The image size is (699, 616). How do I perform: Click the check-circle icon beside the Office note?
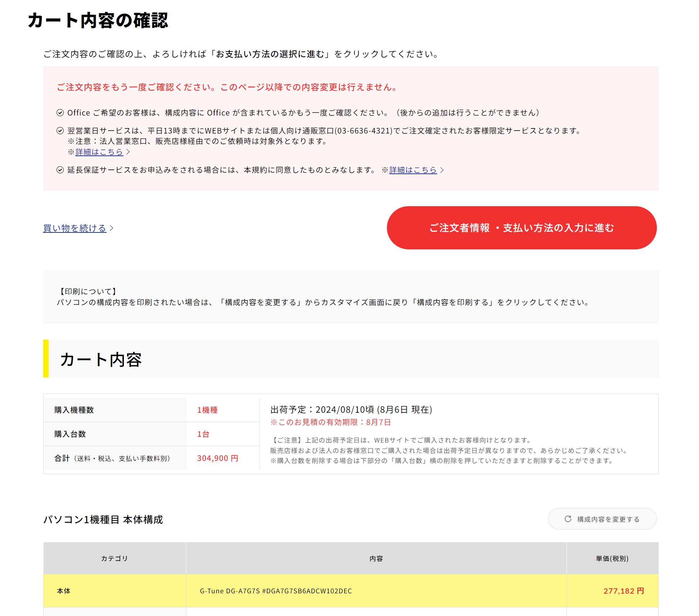(60, 113)
